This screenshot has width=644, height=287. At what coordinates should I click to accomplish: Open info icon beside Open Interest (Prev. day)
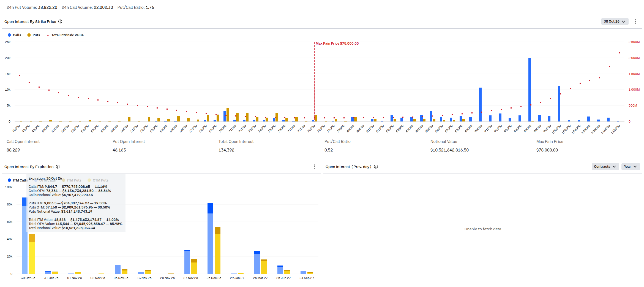376,167
